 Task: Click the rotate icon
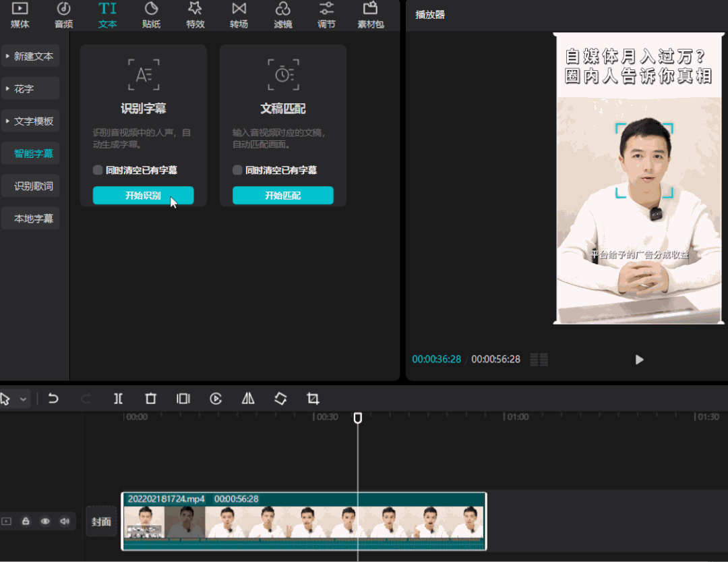coord(280,398)
